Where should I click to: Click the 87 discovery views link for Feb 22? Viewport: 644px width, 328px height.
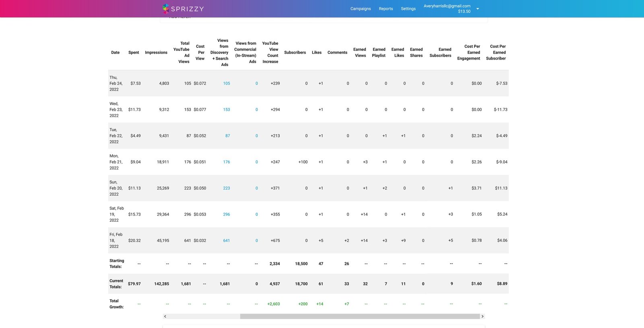click(x=227, y=136)
